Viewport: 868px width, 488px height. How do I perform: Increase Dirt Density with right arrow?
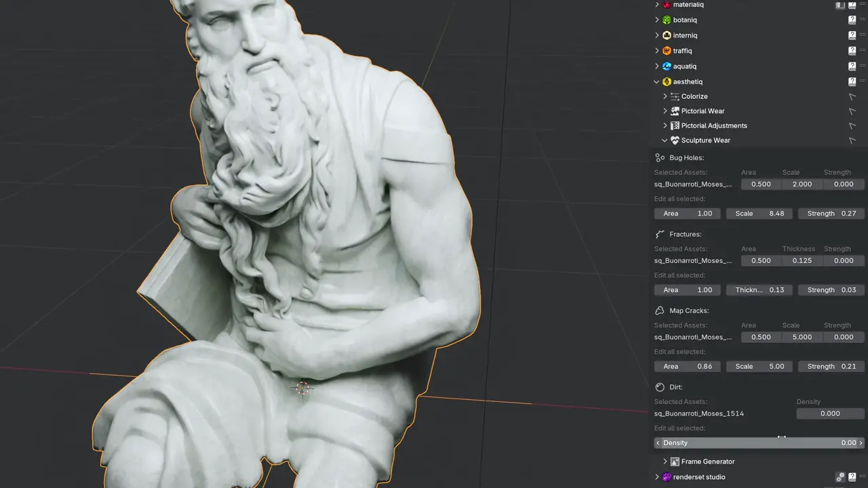[x=861, y=443]
